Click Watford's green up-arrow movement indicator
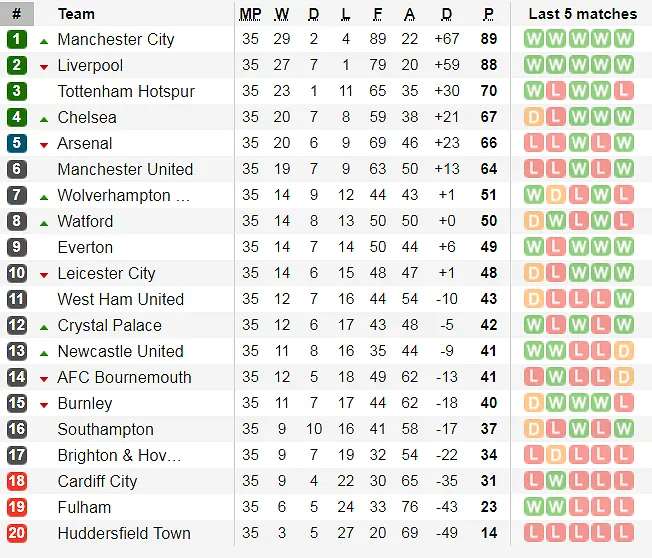 point(44,222)
